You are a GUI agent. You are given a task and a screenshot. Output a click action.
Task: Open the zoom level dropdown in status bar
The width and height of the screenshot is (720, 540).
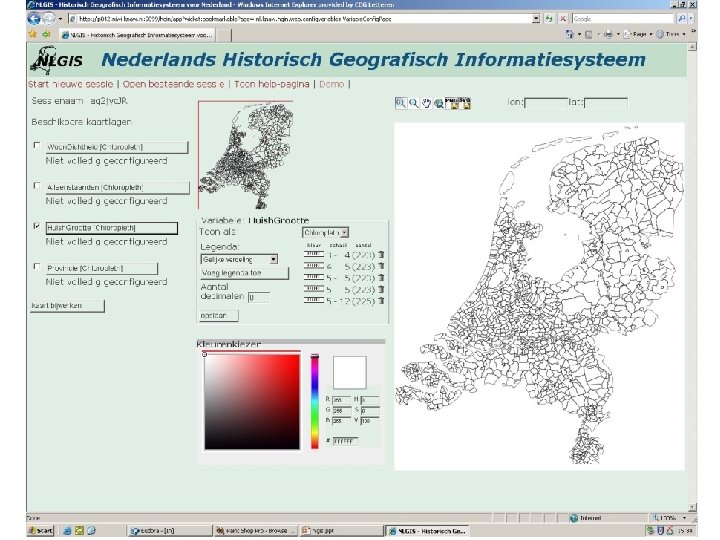click(x=685, y=518)
